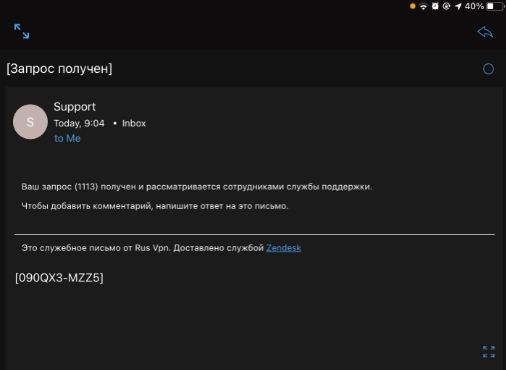Tap the location arrow status icon
Image resolution: width=506 pixels, height=370 pixels.
[x=458, y=6]
